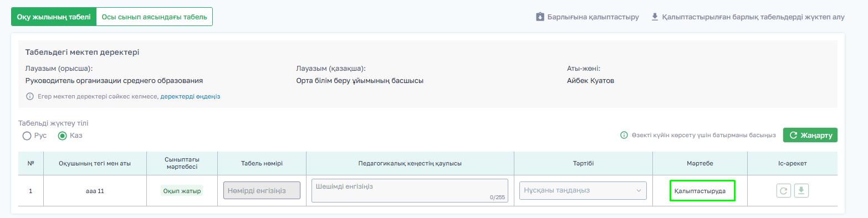
Task: Click the Табельдегі мектеп деректері heading
Action: (x=83, y=53)
